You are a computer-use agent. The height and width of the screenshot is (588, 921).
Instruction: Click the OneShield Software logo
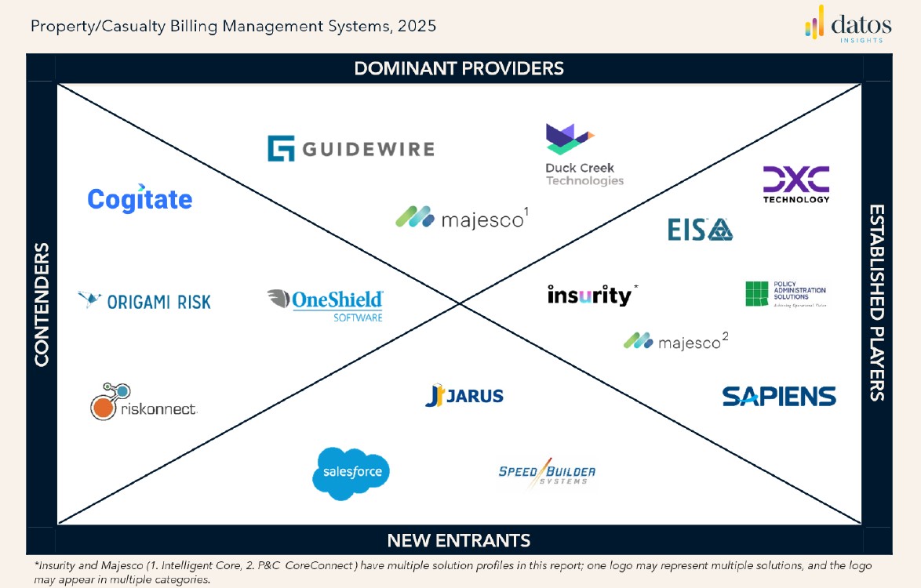pyautogui.click(x=326, y=305)
